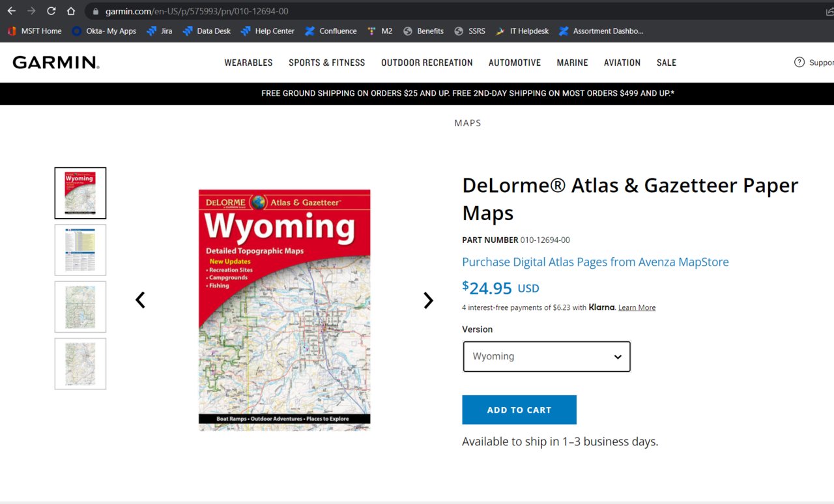Open the Benefits bookmark
This screenshot has height=504, width=834.
(424, 31)
